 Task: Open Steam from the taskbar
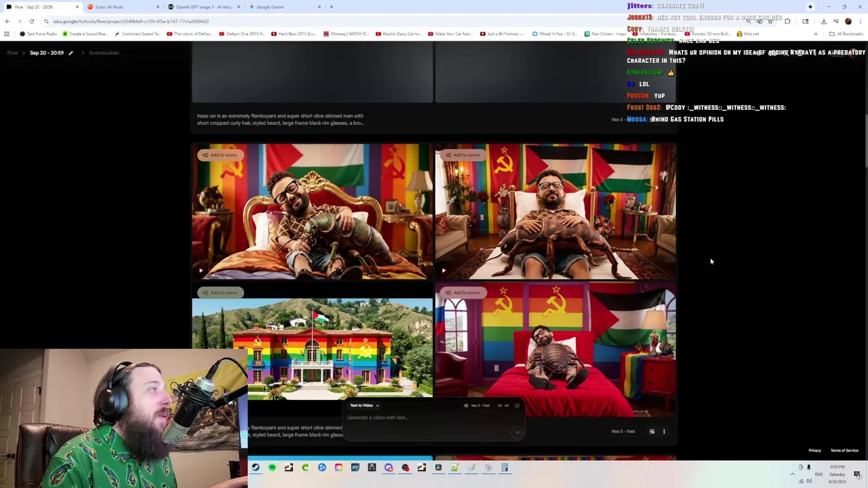pyautogui.click(x=256, y=468)
